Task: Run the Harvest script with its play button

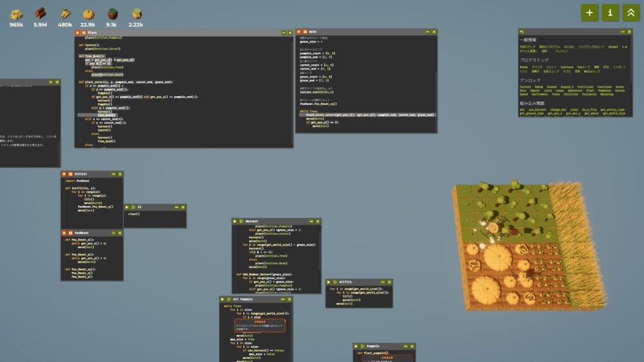Action: 235,221
